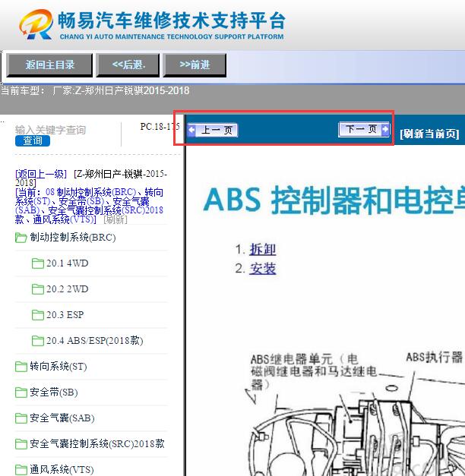Select the 安全气囊(SAB) tree entry
The height and width of the screenshot is (476, 465).
(x=62, y=418)
